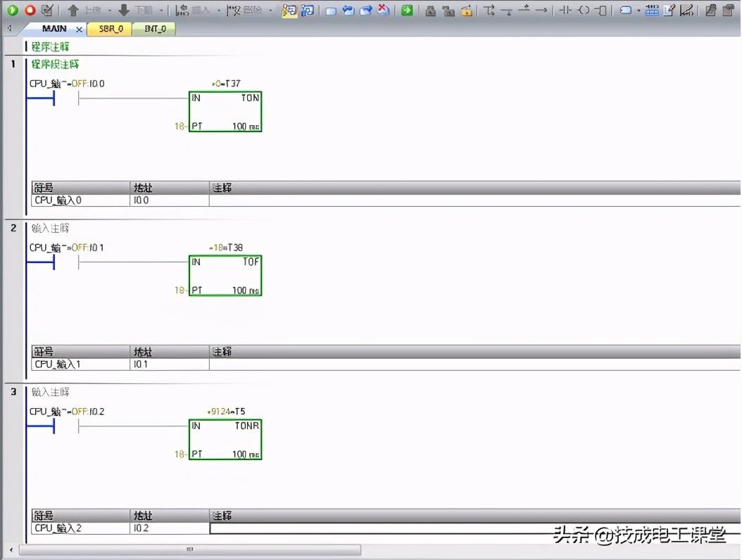The image size is (742, 560).
Task: Click the T37 timer address label
Action: click(x=233, y=84)
